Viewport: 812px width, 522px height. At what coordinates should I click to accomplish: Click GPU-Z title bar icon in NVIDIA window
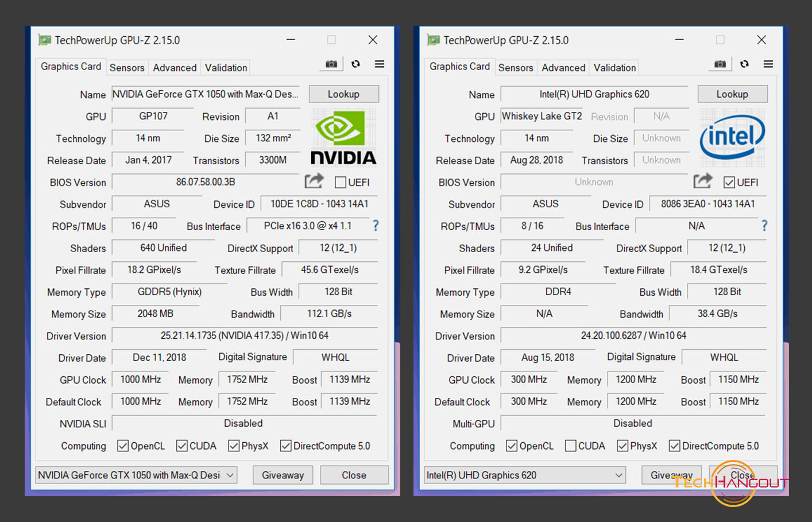(x=44, y=40)
